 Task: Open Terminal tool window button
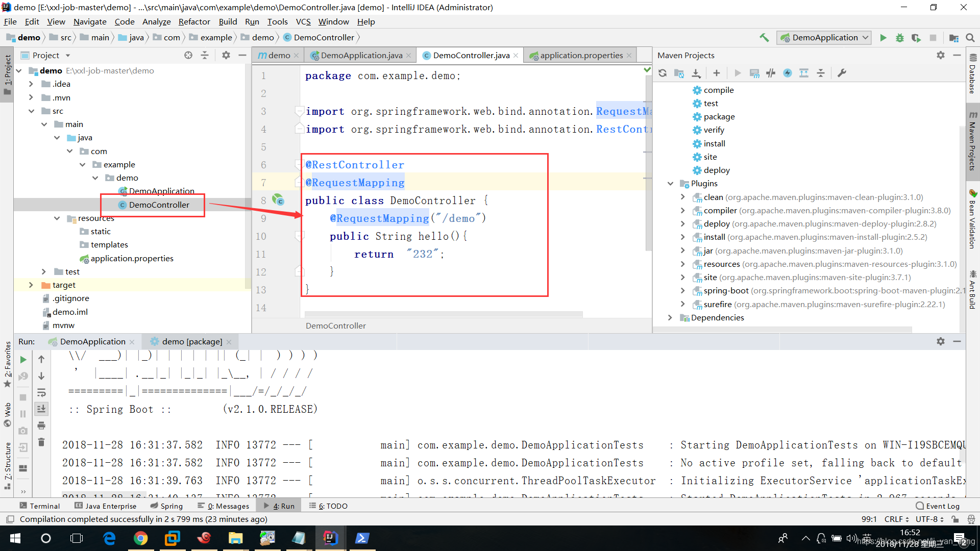pos(40,506)
